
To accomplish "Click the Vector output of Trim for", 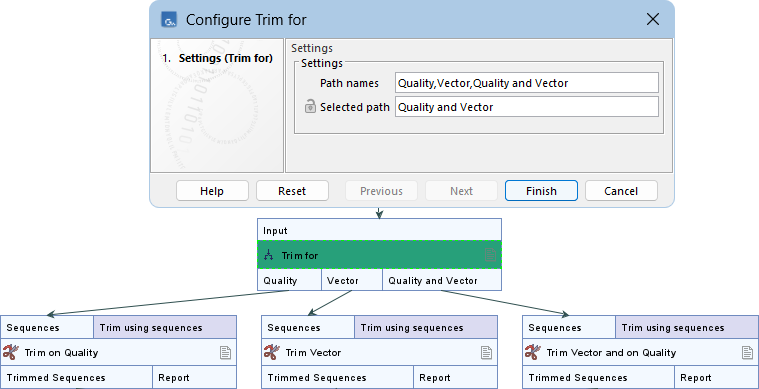I will point(352,280).
